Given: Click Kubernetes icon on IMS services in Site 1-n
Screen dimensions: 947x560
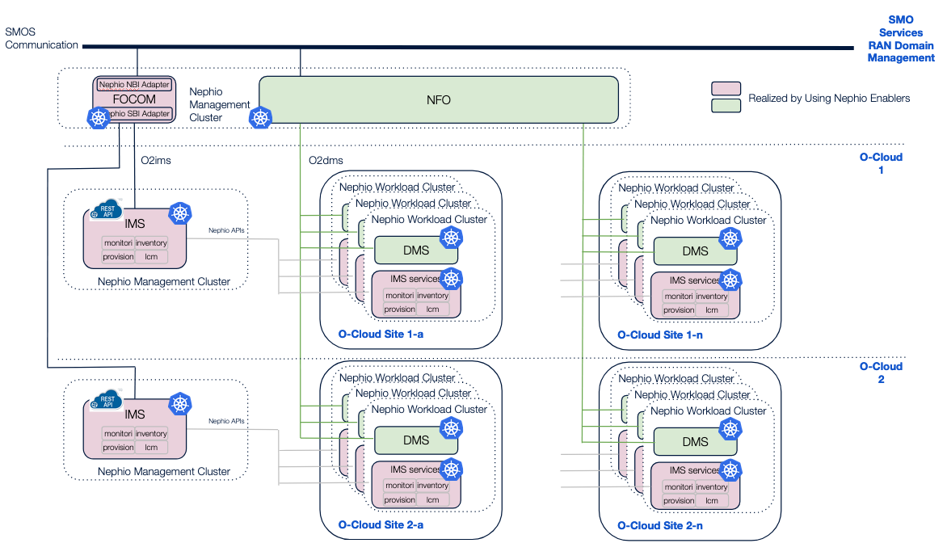Looking at the screenshot, I should click(x=730, y=280).
